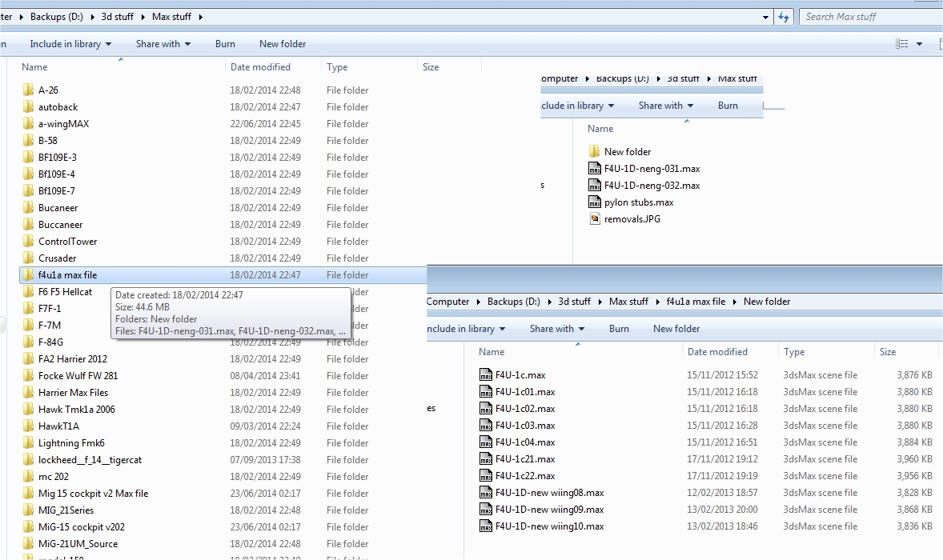Click the F4U-1c04.max file icon
This screenshot has height=560, width=943.
point(485,442)
